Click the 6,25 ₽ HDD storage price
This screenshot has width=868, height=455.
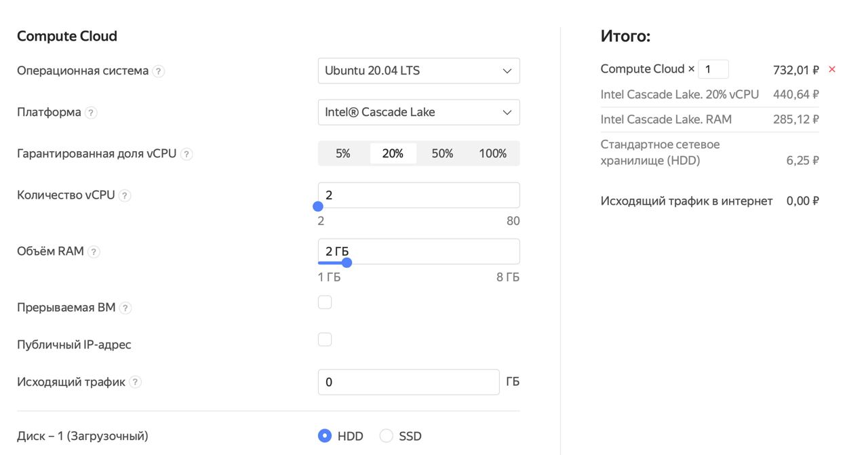803,161
